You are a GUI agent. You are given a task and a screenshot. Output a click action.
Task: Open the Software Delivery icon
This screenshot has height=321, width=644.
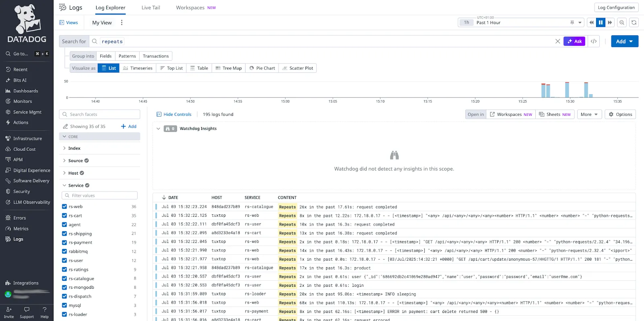pos(8,181)
